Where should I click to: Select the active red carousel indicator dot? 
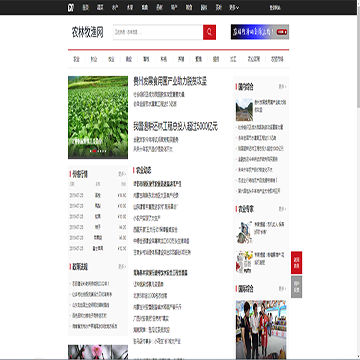94,151
